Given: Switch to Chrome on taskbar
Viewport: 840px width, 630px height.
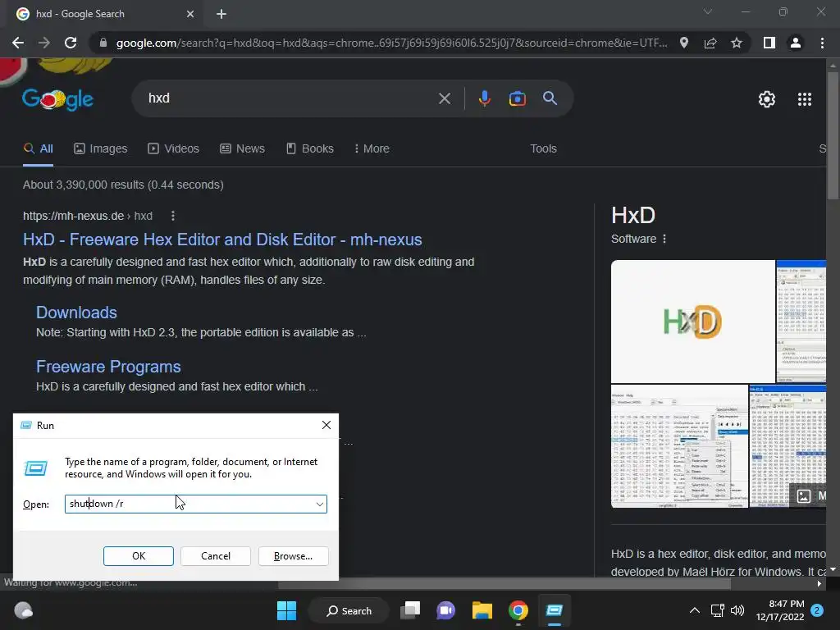Looking at the screenshot, I should click(518, 610).
